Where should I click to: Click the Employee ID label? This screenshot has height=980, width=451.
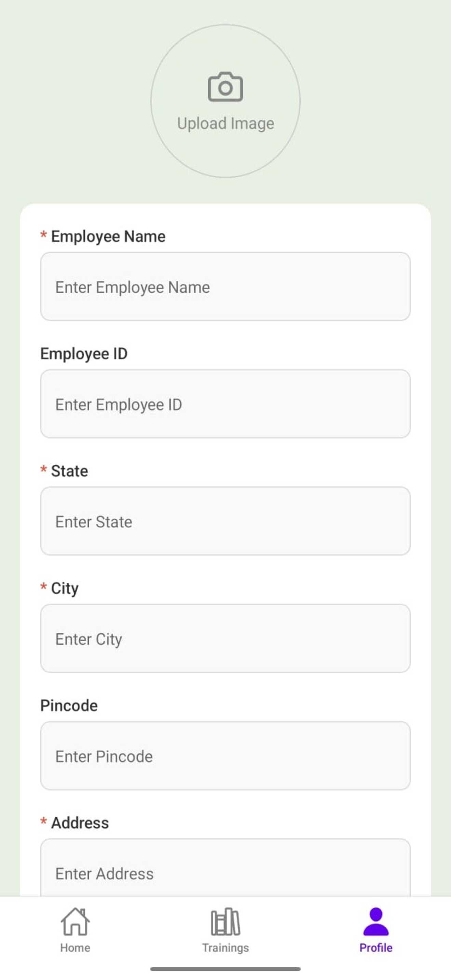[x=84, y=354]
